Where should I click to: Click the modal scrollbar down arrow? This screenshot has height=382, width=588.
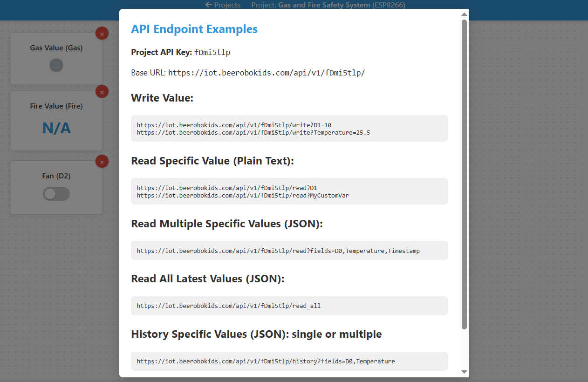pyautogui.click(x=464, y=371)
